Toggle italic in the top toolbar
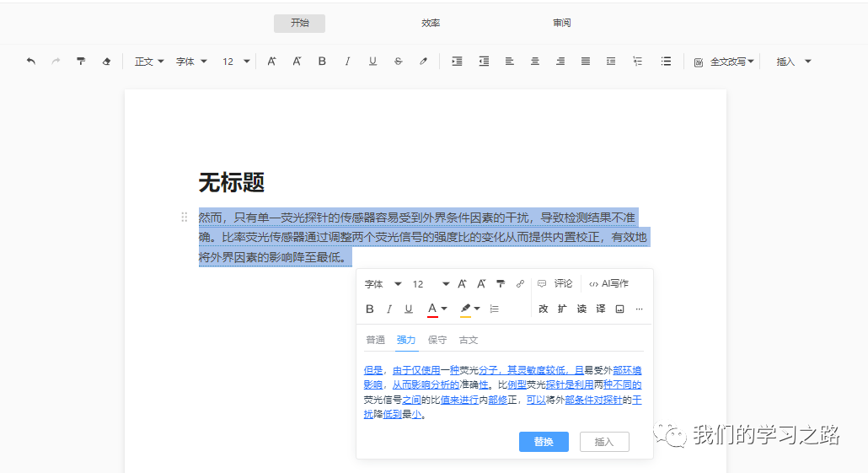The width and height of the screenshot is (868, 473). tap(347, 62)
